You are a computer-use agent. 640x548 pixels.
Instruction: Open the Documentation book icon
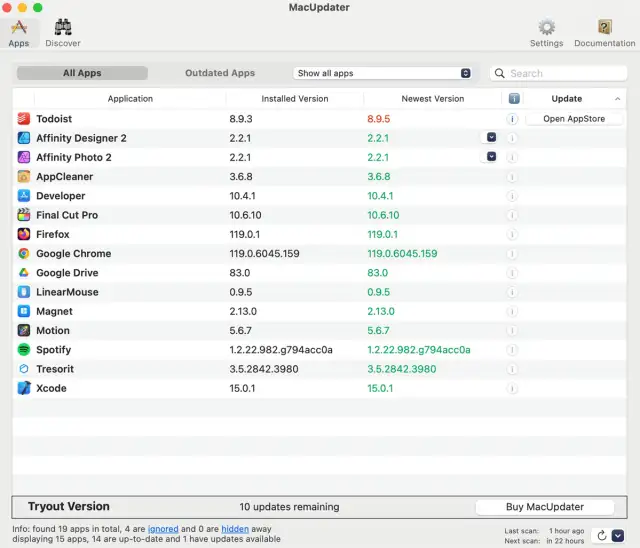tap(604, 28)
